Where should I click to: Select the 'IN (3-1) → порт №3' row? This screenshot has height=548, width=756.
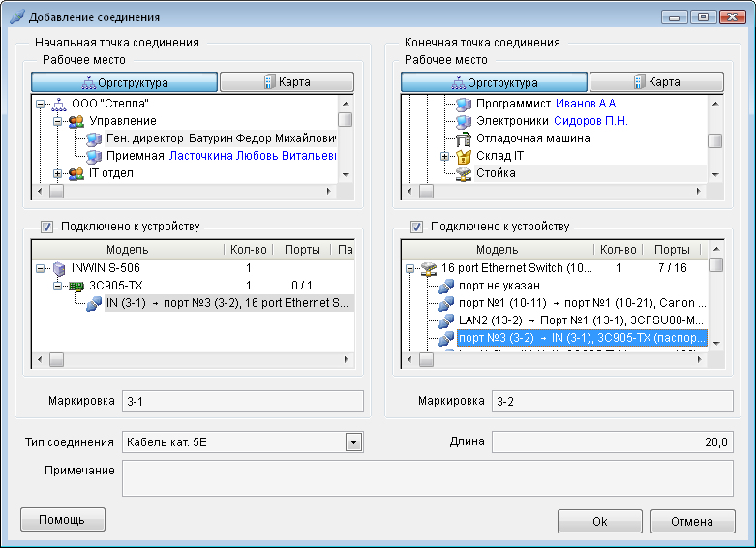[x=229, y=303]
